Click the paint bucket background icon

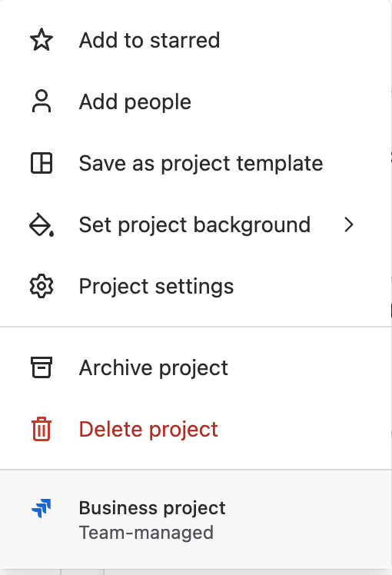pyautogui.click(x=42, y=224)
